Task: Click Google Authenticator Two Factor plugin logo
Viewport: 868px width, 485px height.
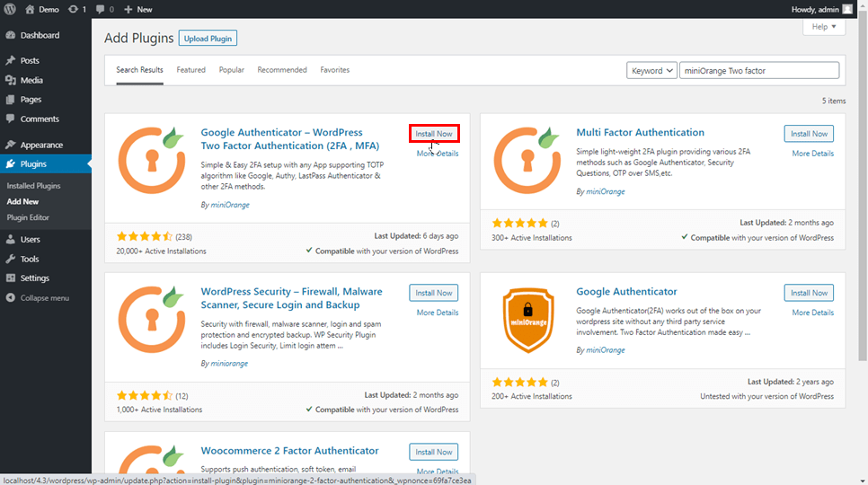Action: (152, 161)
